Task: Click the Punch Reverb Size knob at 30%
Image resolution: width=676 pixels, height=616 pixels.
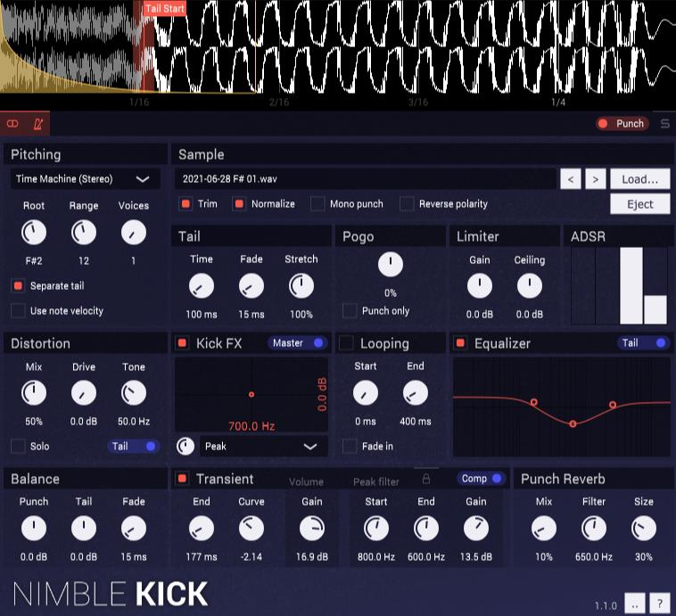Action: [x=644, y=529]
